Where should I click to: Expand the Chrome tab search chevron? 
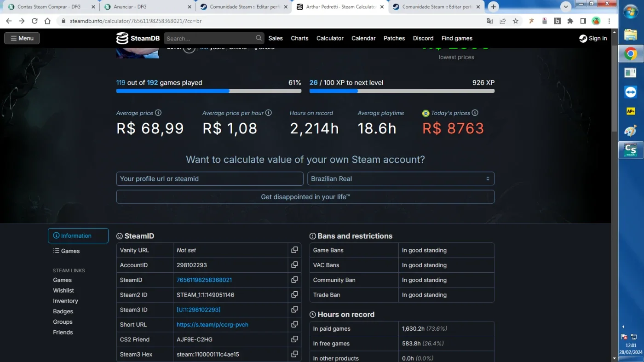coord(566,7)
